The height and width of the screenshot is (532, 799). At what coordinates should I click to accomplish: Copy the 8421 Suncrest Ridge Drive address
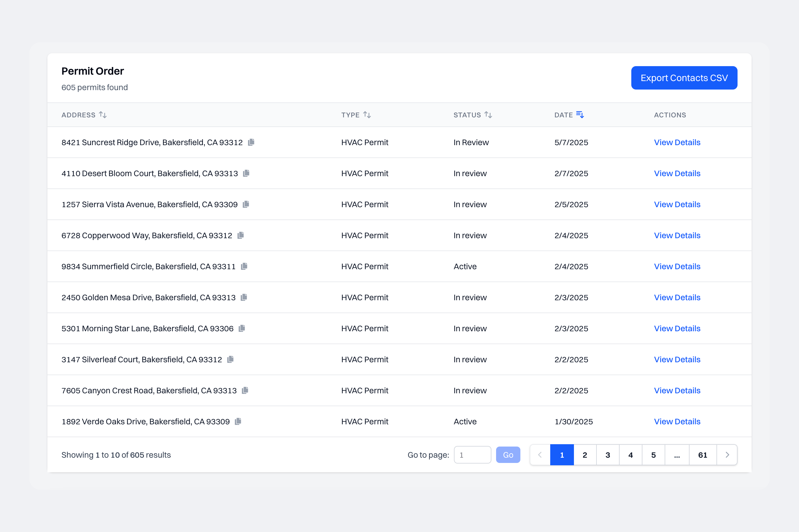click(x=251, y=142)
